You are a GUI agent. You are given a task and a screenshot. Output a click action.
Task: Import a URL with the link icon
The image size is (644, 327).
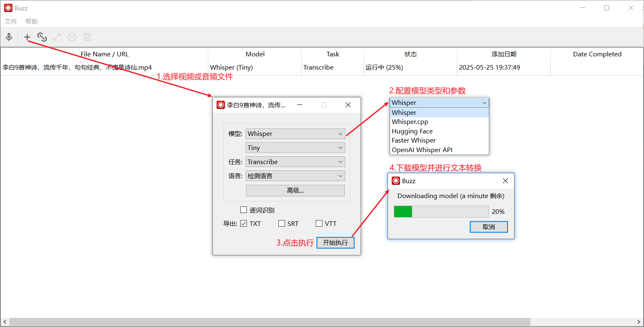click(x=42, y=37)
